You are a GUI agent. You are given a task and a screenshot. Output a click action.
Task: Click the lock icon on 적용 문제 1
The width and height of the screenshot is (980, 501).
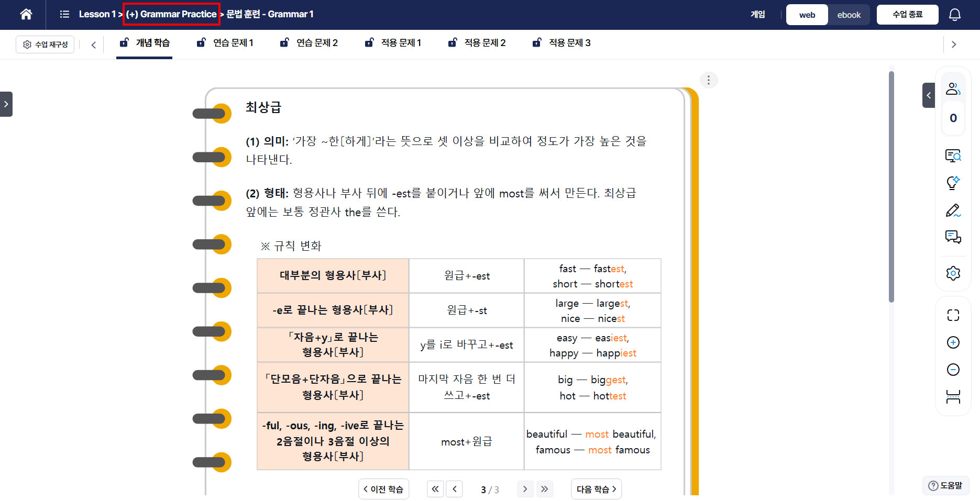[369, 42]
